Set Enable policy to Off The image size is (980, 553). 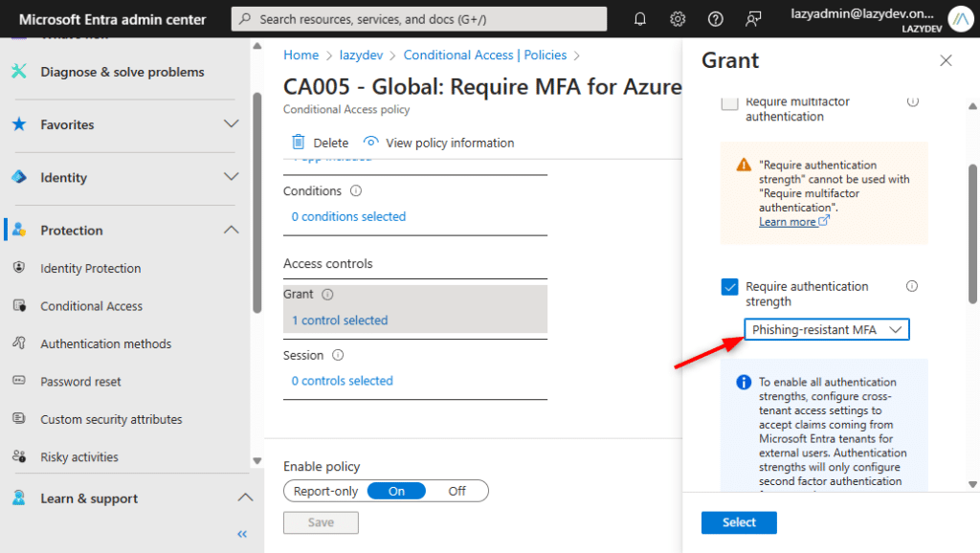click(457, 490)
